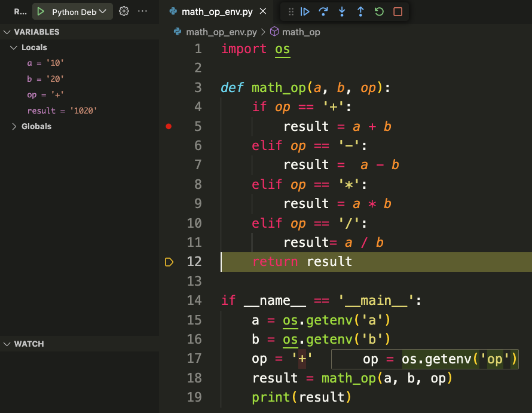Screen dimensions: 532x413
Task: Click the 'import' keyword on line 1
Action: pyautogui.click(x=244, y=49)
